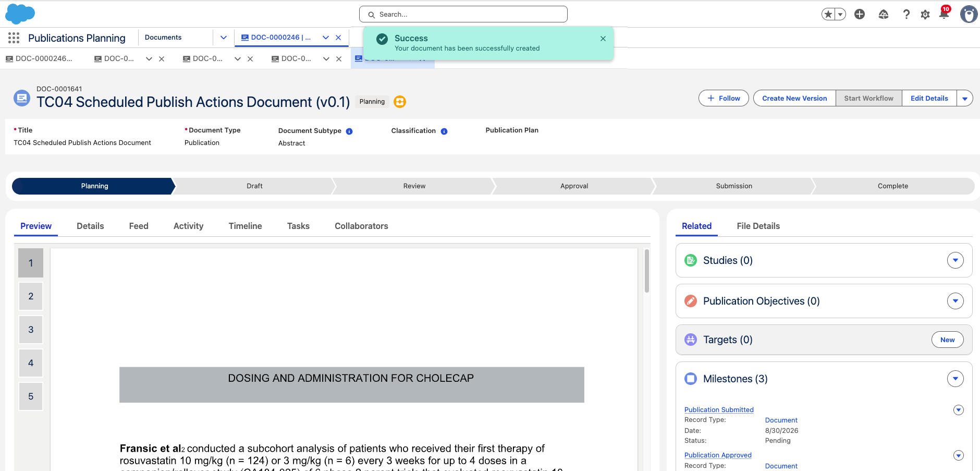Image resolution: width=980 pixels, height=471 pixels.
Task: Open the Favorites star icon
Action: 828,14
